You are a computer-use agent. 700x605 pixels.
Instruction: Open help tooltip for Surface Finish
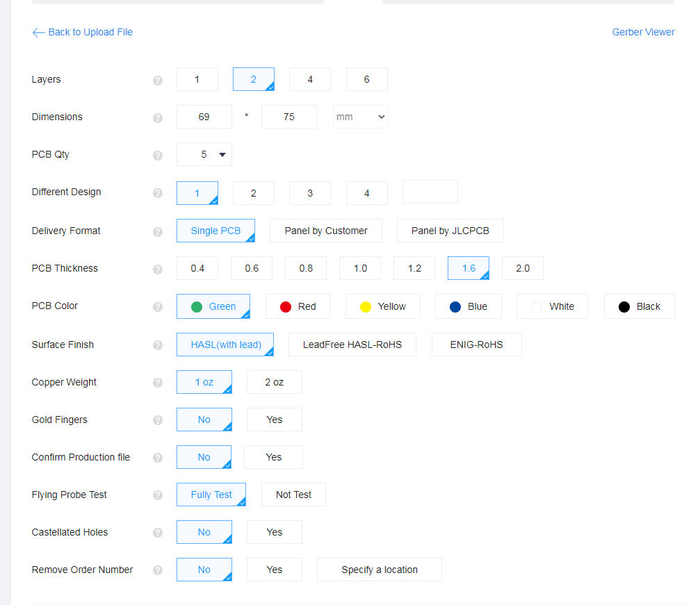pyautogui.click(x=158, y=345)
